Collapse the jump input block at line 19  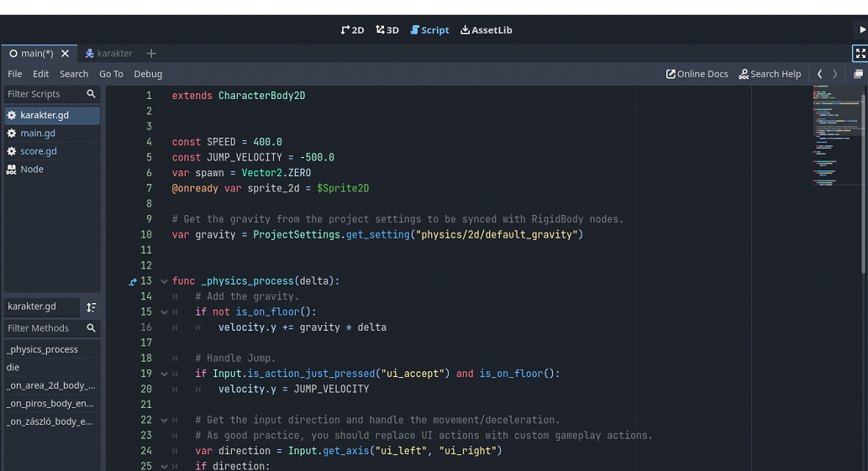coord(164,374)
